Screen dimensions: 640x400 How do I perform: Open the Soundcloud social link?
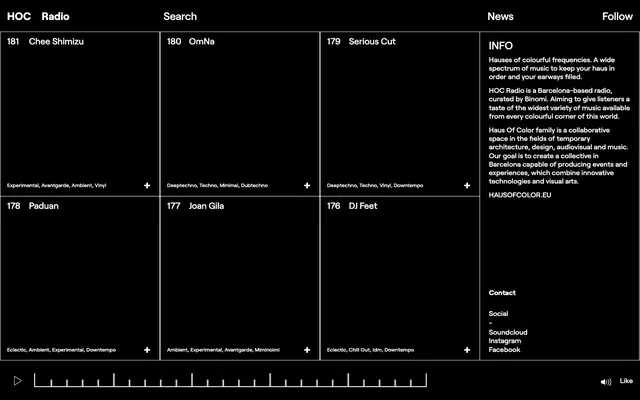click(x=508, y=332)
